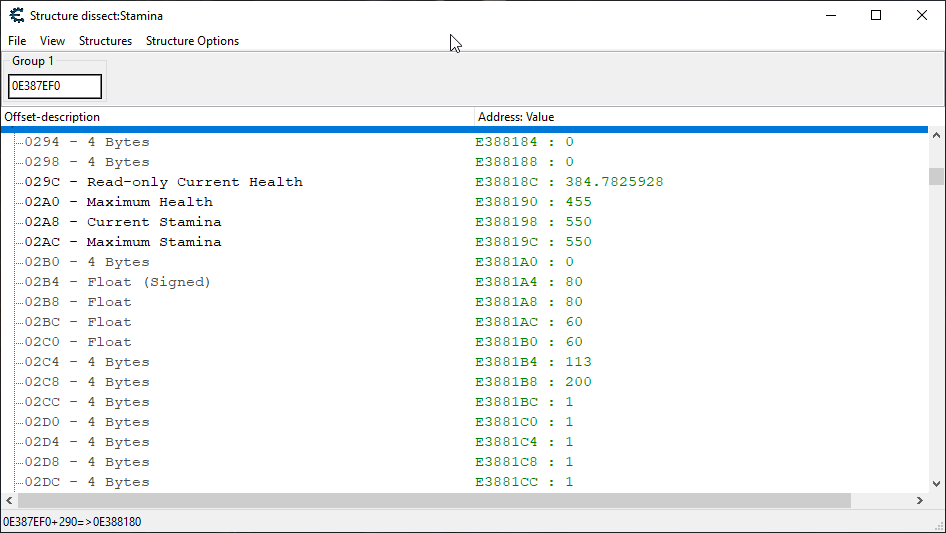The height and width of the screenshot is (533, 946).
Task: Click the horizontal scrollbar left arrow
Action: pos(9,500)
